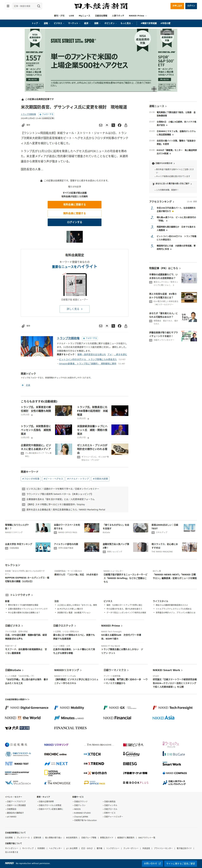Click the X share icon above the Trump topic card
The height and width of the screenshot is (868, 202).
point(113,326)
